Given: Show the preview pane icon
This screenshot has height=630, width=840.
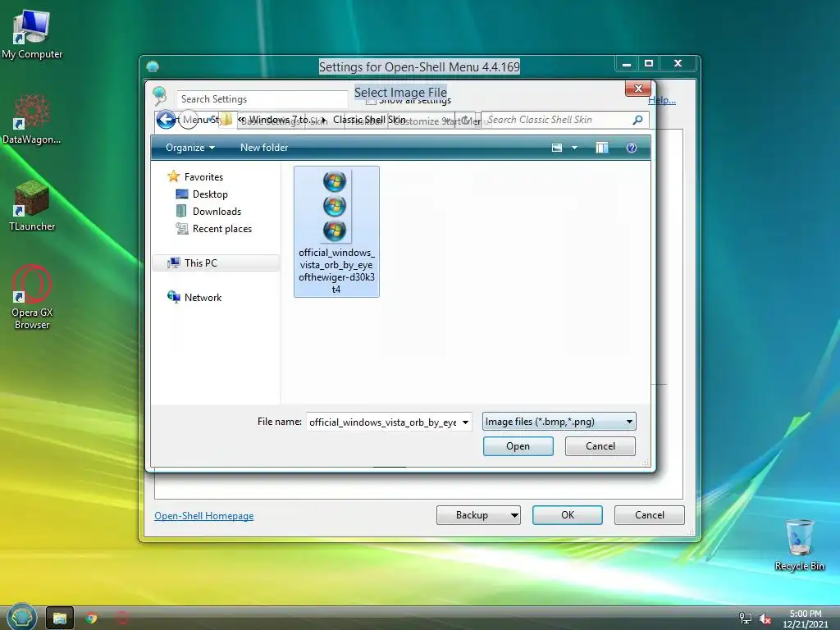Looking at the screenshot, I should coord(601,148).
